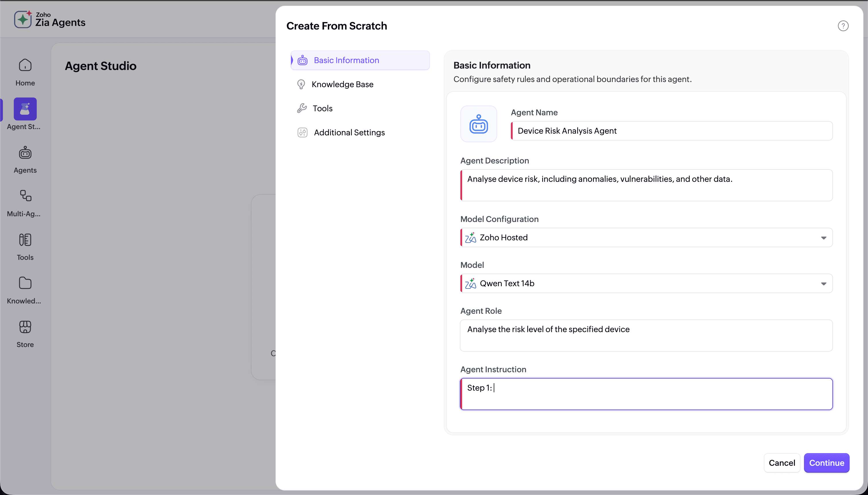
Task: Select the Agent Studio sidebar icon
Action: pyautogui.click(x=25, y=109)
